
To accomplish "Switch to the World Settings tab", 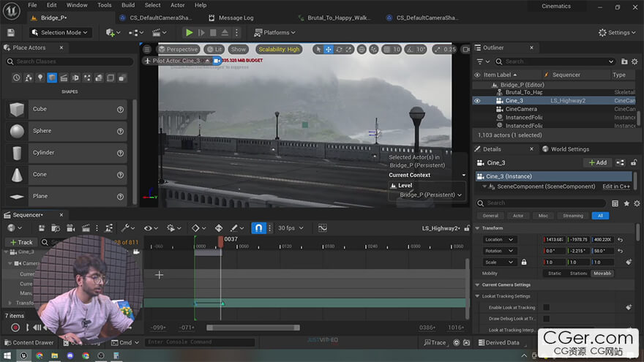I will click(569, 149).
